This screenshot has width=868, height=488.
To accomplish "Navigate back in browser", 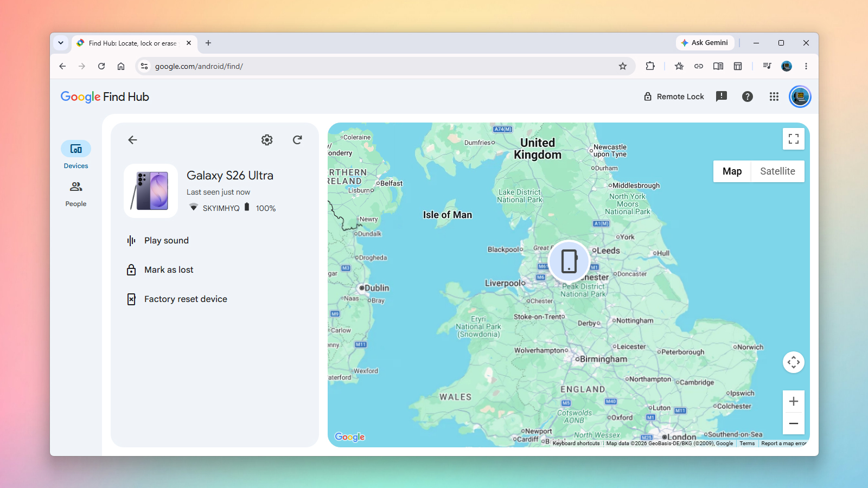I will [x=62, y=66].
